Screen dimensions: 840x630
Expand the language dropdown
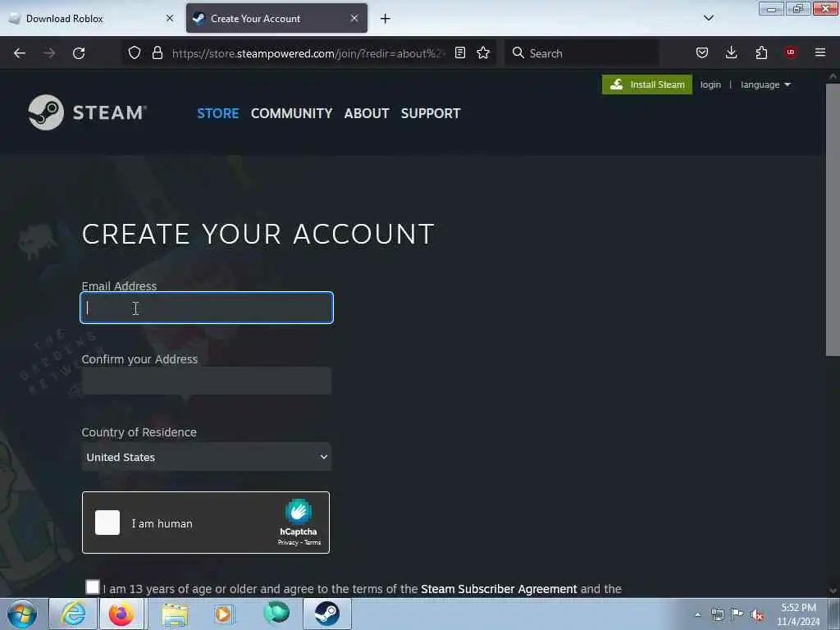(x=765, y=84)
